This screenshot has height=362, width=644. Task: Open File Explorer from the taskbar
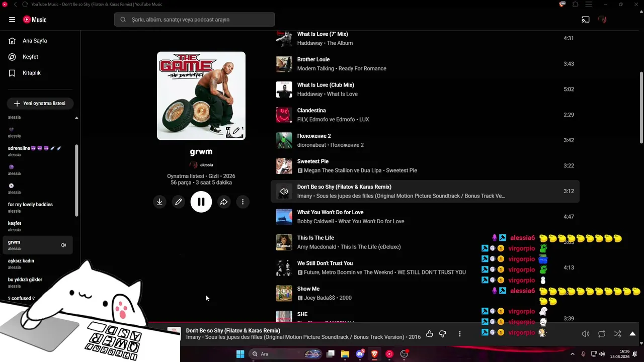(x=345, y=354)
